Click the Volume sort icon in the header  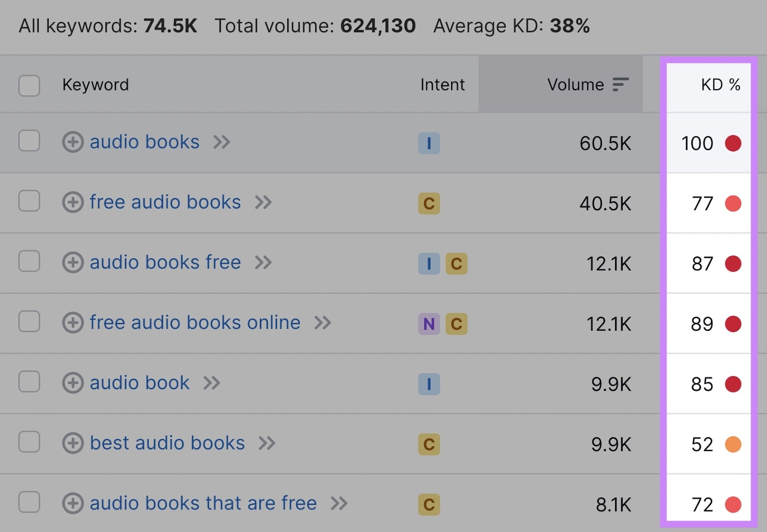[621, 84]
